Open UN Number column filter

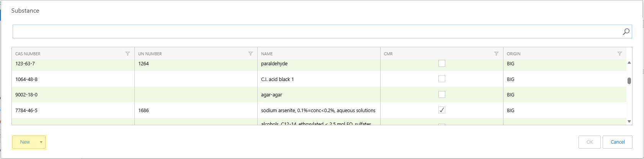coord(250,54)
